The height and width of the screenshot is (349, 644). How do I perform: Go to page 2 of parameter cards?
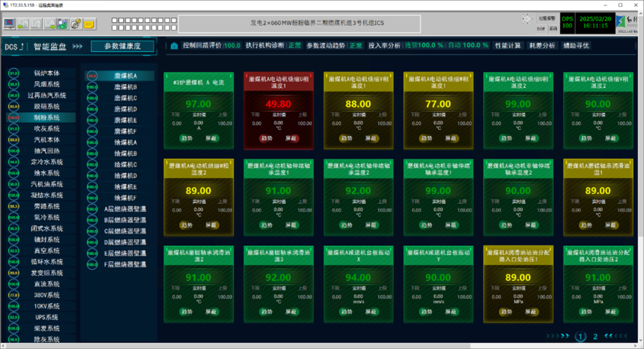click(x=595, y=337)
